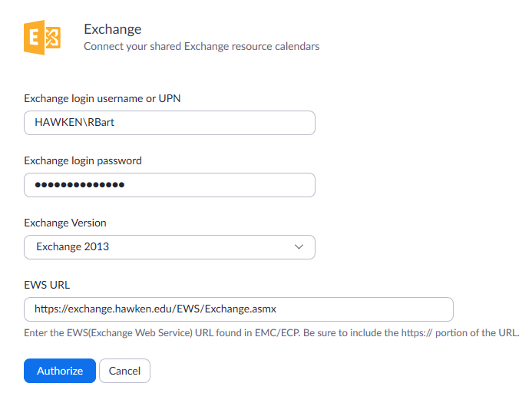Click the 'EWS URL' label
This screenshot has width=532, height=413.
pos(47,285)
